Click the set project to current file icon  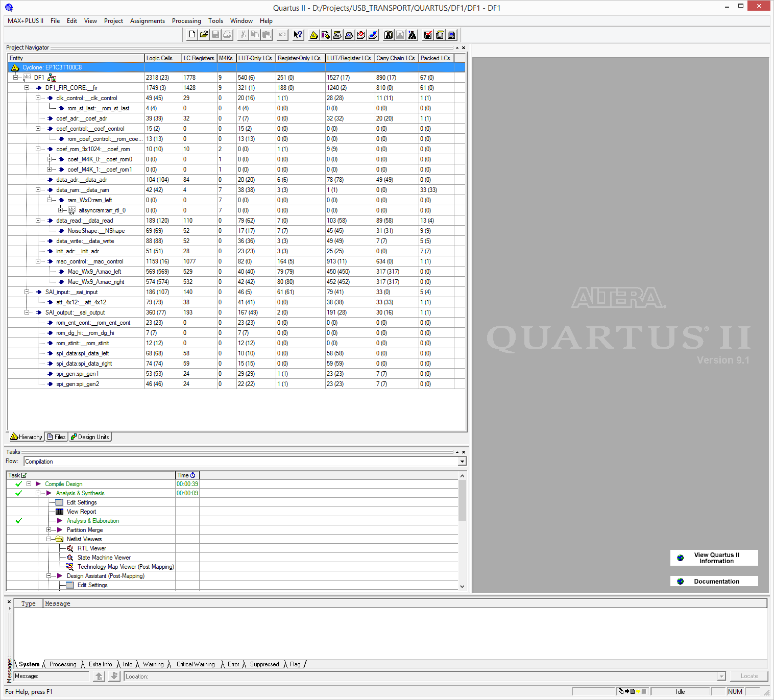click(x=412, y=35)
